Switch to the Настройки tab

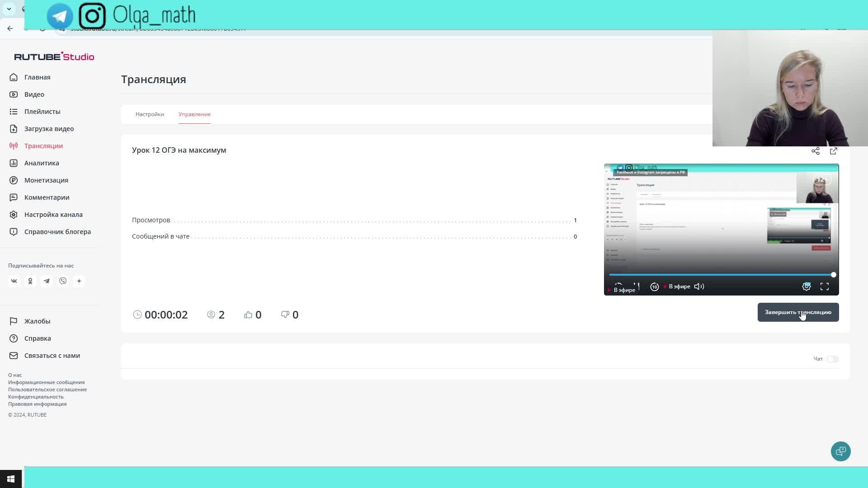[x=150, y=114]
